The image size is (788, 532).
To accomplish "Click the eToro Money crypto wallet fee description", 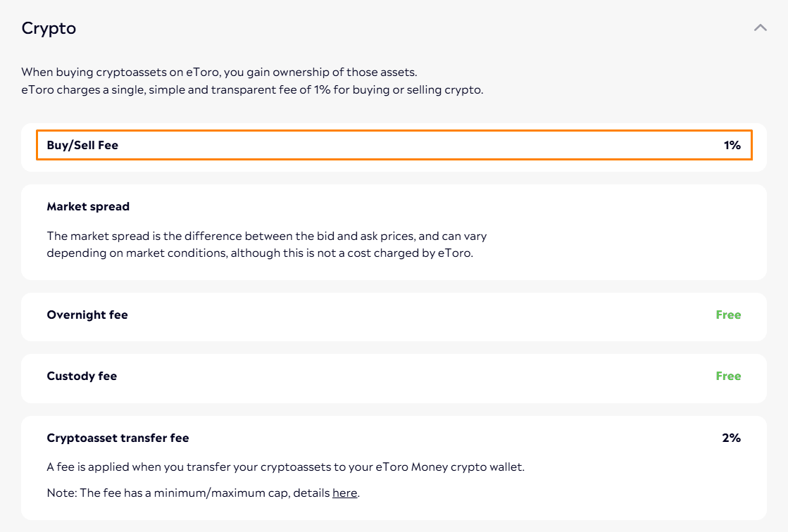I will tap(285, 467).
